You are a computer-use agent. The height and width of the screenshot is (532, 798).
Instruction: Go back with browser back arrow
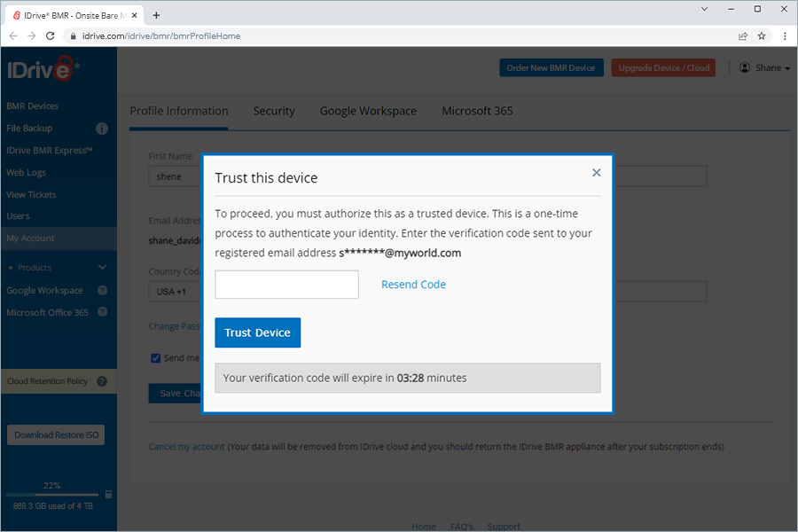pos(13,36)
